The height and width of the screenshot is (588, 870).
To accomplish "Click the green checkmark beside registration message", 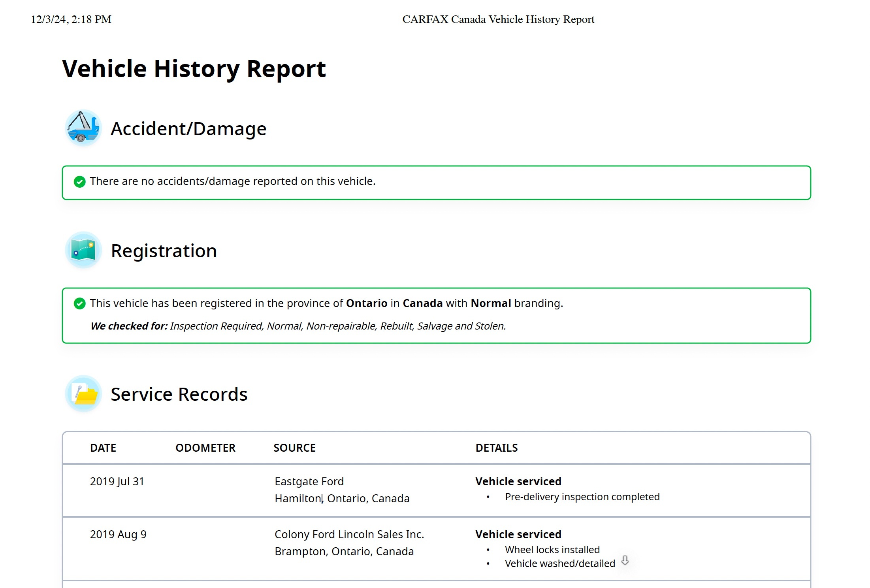I will 80,303.
